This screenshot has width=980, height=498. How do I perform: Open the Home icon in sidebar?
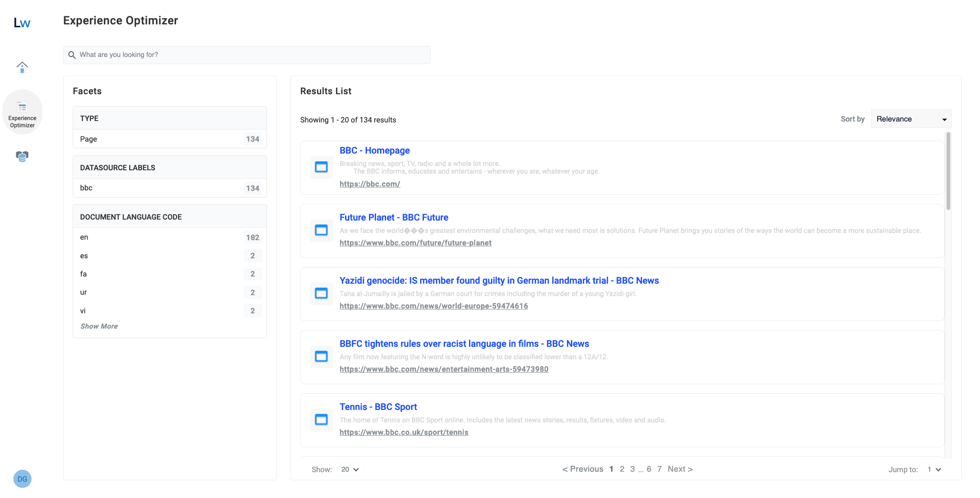click(x=22, y=67)
